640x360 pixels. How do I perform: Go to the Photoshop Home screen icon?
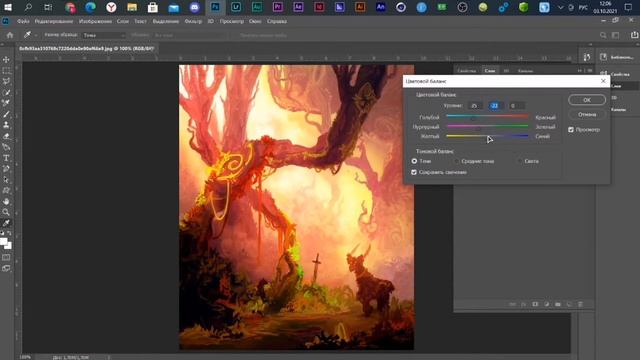[10, 36]
